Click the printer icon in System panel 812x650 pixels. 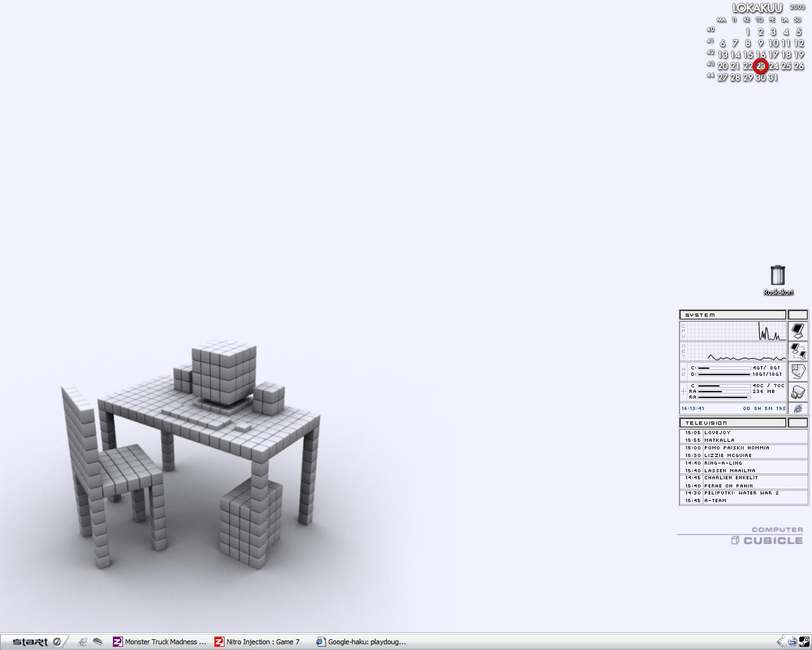797,392
